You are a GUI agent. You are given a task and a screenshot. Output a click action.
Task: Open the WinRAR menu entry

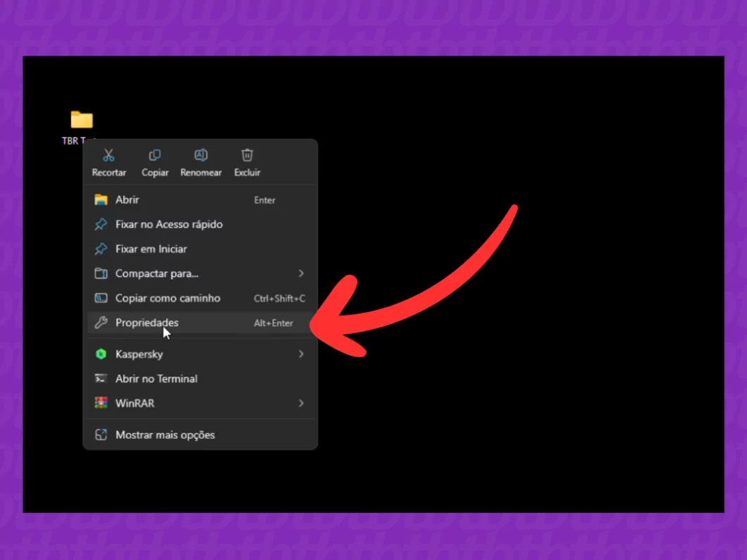pos(201,404)
